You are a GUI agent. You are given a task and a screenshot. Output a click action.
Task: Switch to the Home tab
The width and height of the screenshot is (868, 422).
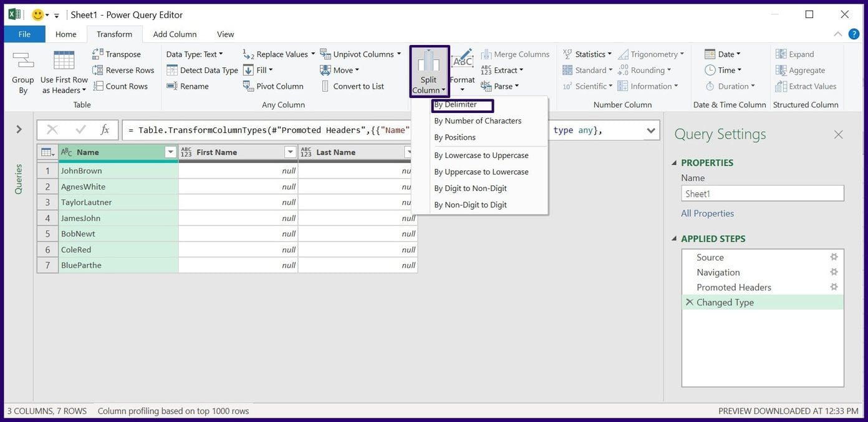click(x=65, y=34)
